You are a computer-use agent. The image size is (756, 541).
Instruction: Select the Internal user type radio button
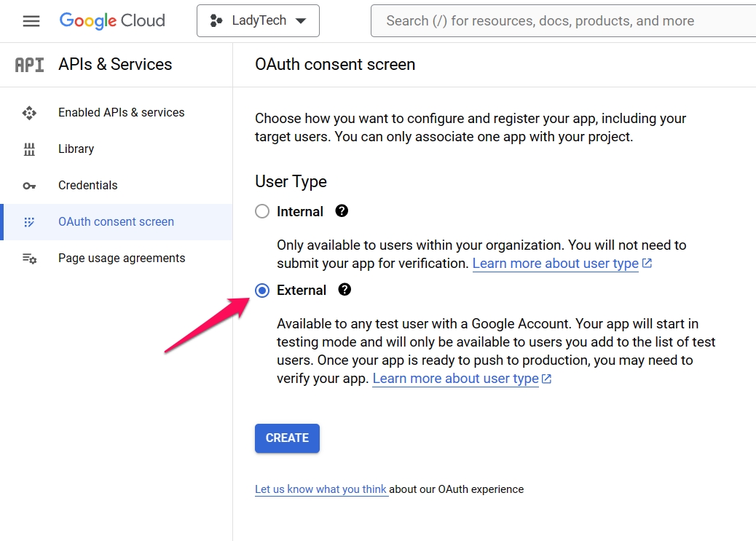262,211
